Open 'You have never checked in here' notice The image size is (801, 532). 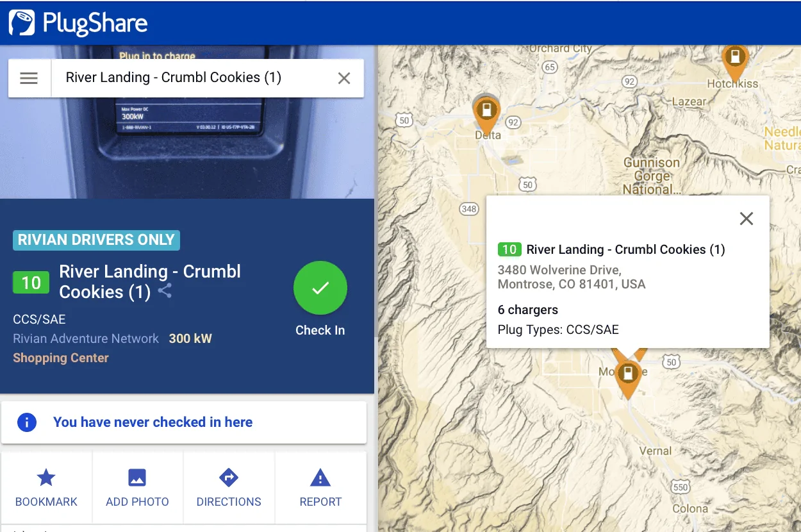(x=184, y=422)
